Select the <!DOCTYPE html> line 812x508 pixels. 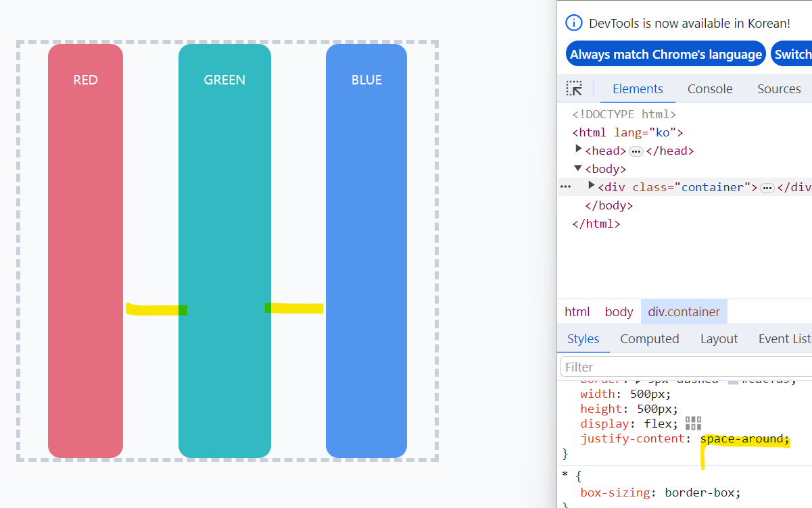point(624,114)
